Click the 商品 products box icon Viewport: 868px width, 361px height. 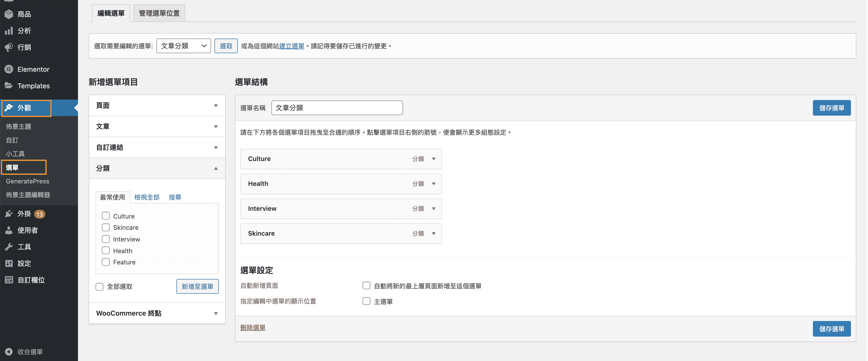click(9, 14)
